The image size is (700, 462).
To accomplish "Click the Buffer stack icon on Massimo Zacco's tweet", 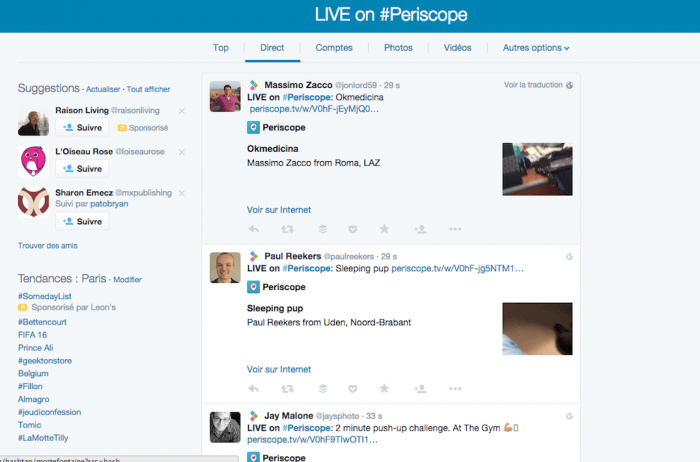I will 323,229.
